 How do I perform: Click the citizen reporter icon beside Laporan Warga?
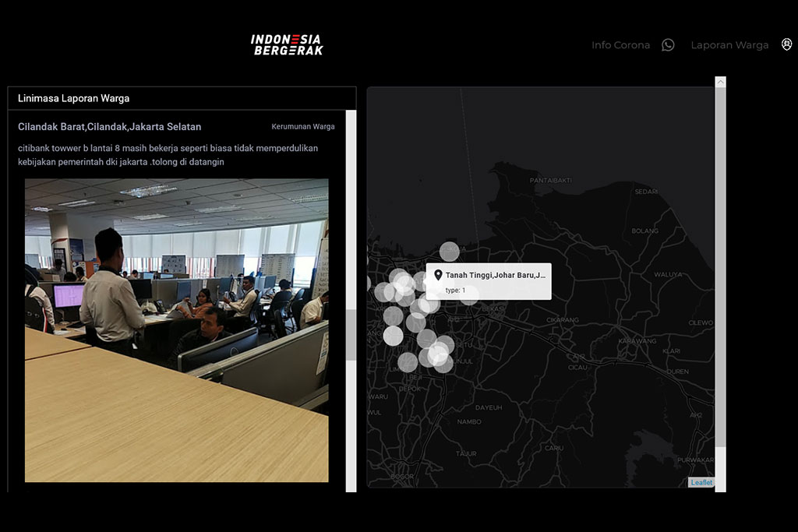[786, 44]
